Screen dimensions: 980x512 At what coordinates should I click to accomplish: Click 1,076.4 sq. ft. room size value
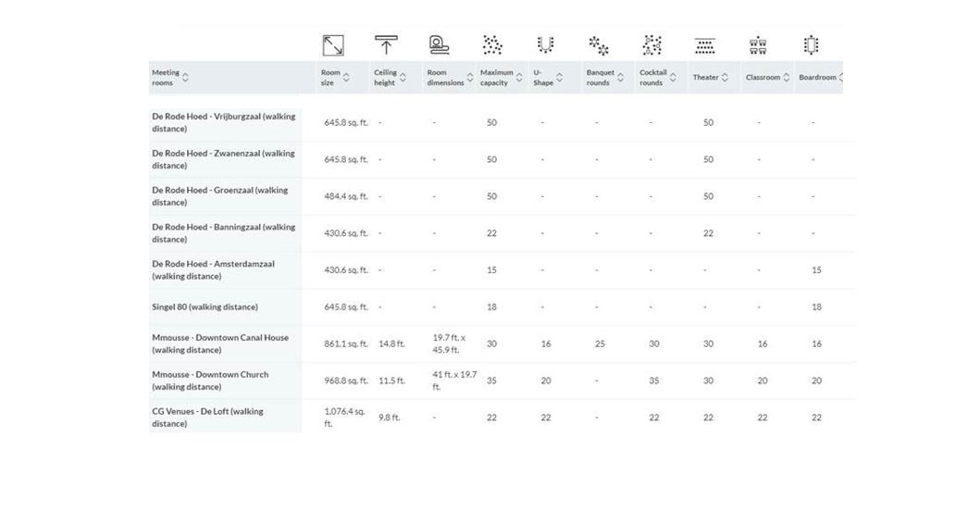pyautogui.click(x=344, y=418)
